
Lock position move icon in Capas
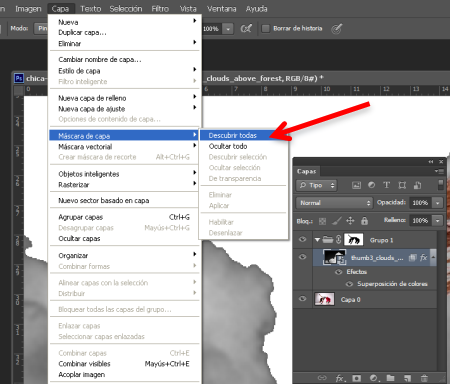pyautogui.click(x=350, y=221)
